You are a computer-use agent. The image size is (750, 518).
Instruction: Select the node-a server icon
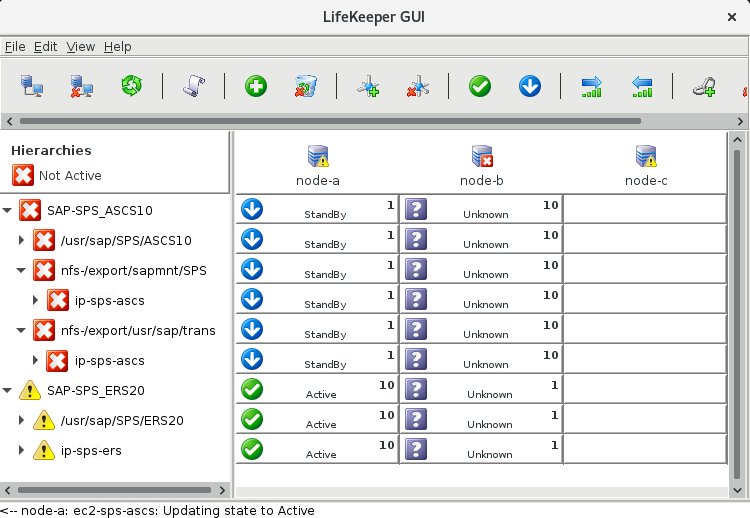tap(318, 156)
